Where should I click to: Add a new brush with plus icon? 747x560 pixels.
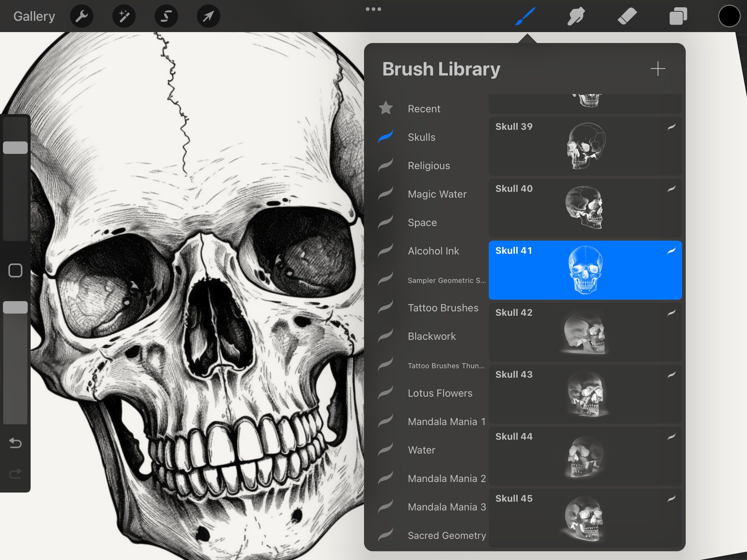[x=658, y=69]
